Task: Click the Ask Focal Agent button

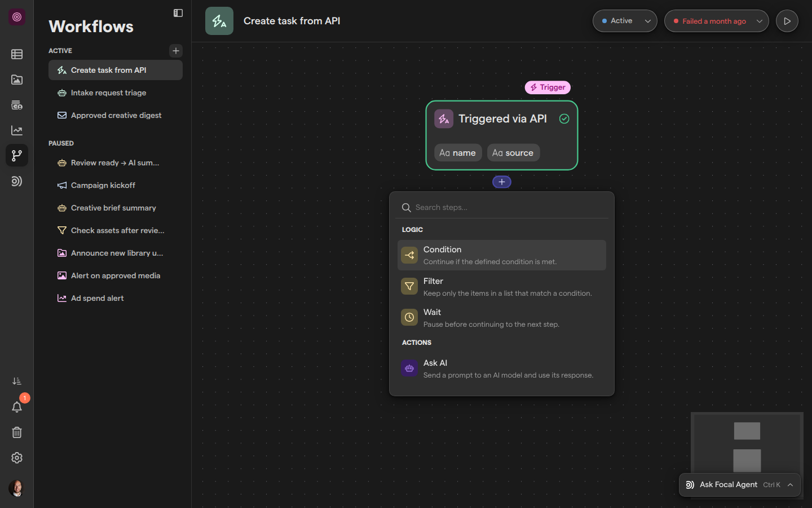Action: pyautogui.click(x=740, y=485)
